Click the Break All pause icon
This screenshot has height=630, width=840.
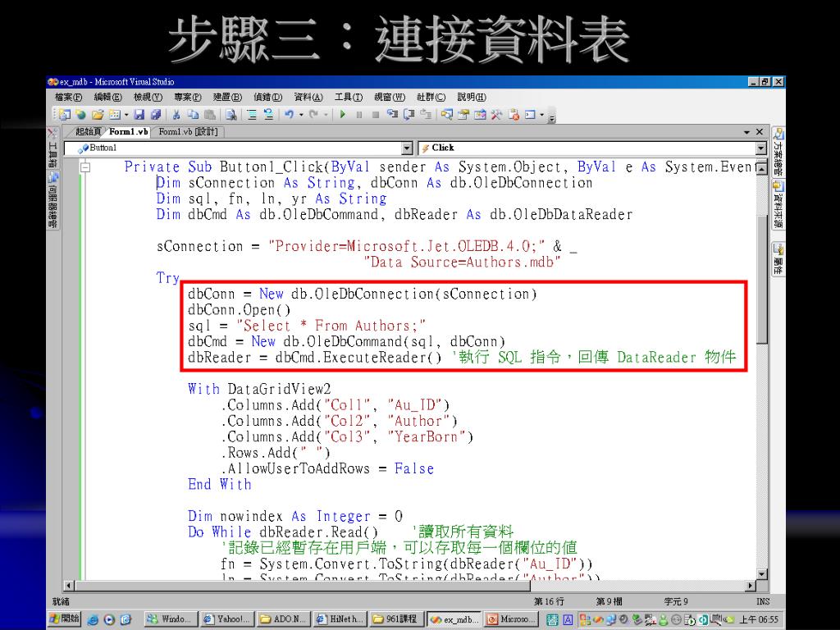[x=359, y=114]
